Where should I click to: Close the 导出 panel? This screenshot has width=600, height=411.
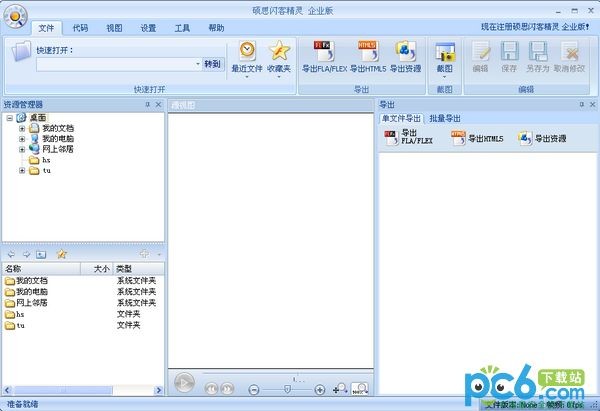592,104
